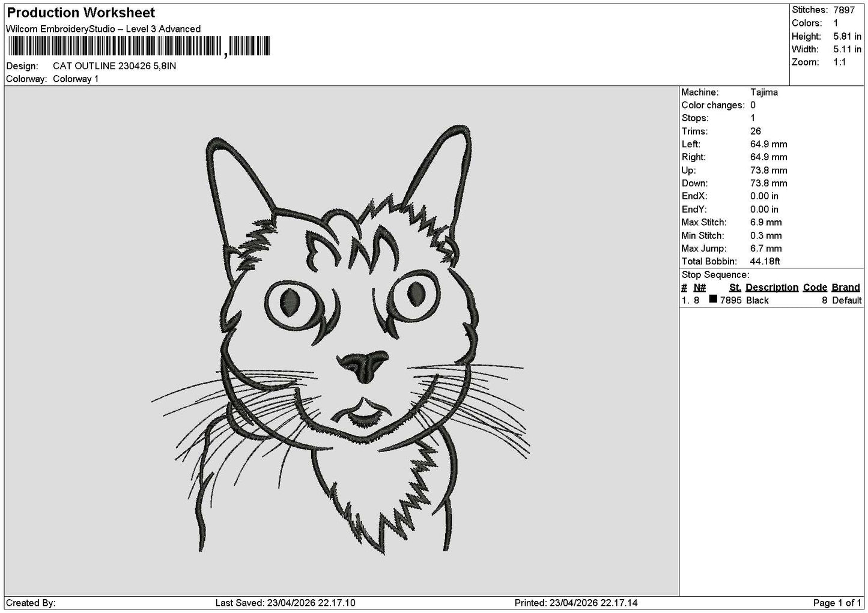The image size is (868, 613).
Task: Click the "Colorway:" label
Action: [x=27, y=79]
